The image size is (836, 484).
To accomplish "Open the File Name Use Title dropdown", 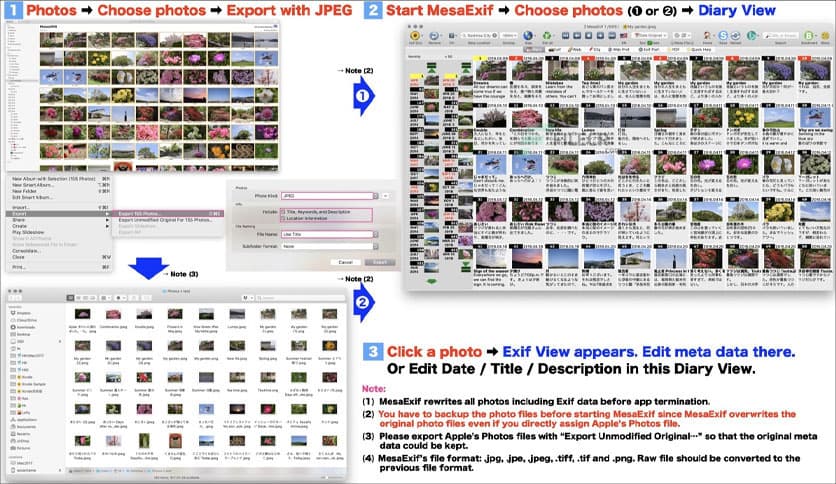I will click(329, 234).
